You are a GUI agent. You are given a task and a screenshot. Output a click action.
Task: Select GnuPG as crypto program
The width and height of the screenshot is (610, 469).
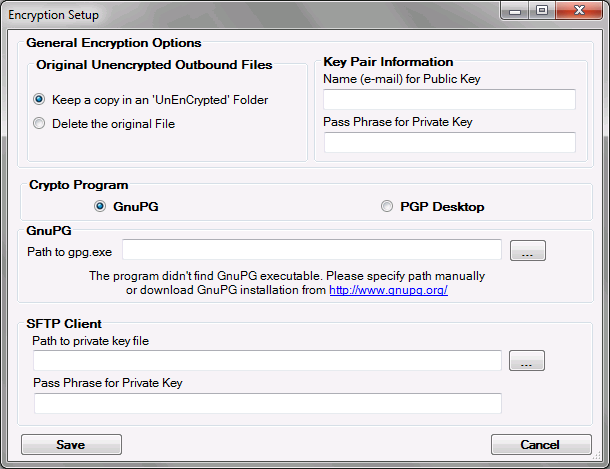click(100, 207)
